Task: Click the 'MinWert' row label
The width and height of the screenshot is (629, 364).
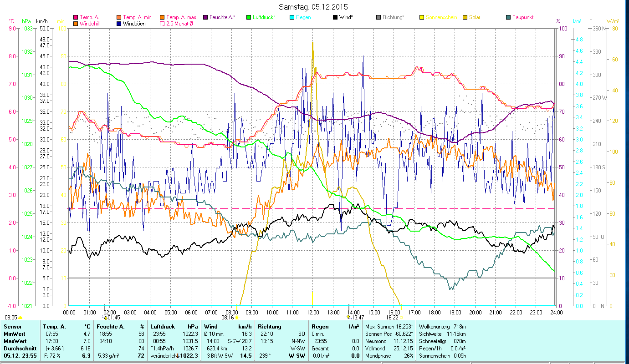Action: (14, 334)
